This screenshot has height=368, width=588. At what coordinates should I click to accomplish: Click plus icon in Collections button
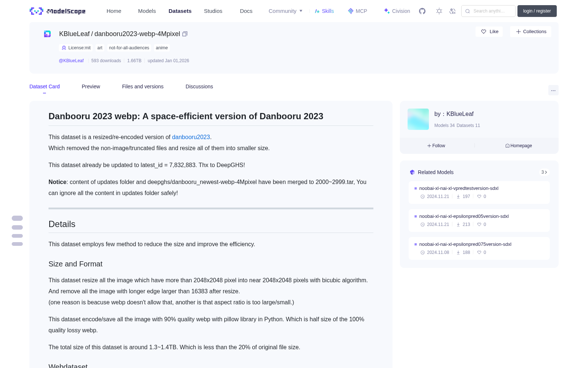click(x=519, y=32)
